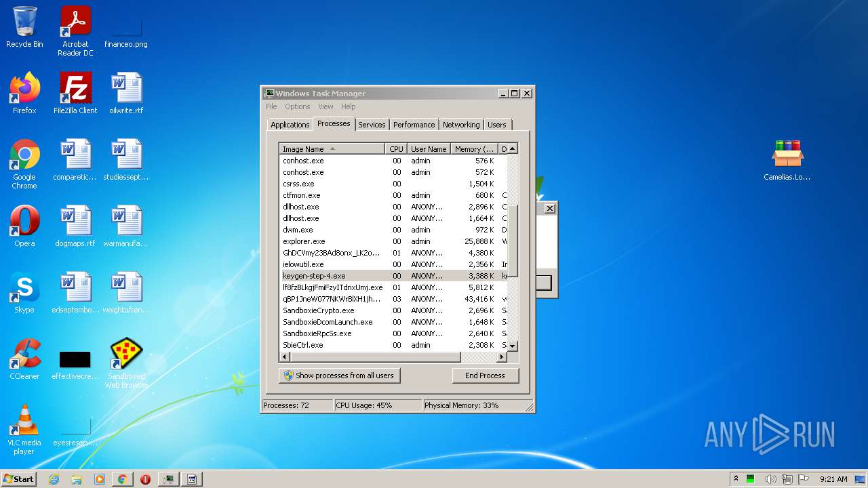Open CCleaner desktop shortcut

[x=24, y=359]
